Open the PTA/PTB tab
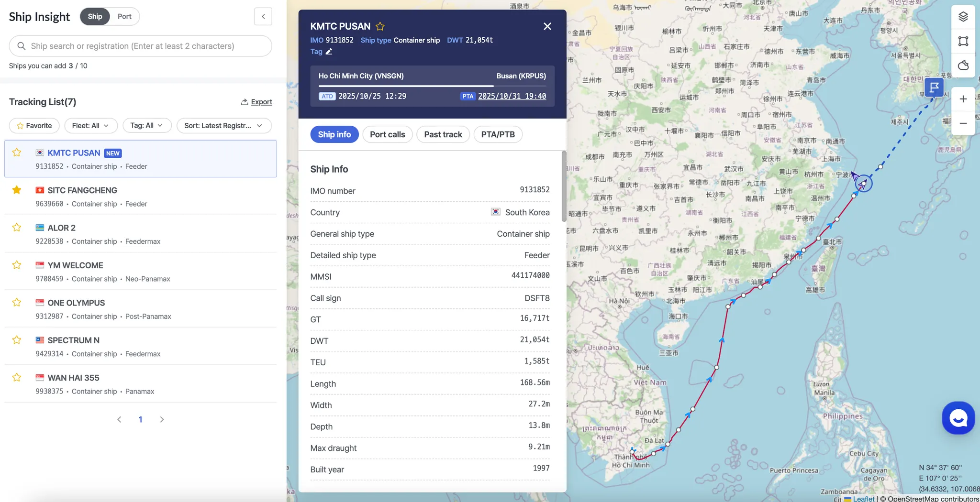The width and height of the screenshot is (980, 502). pos(498,134)
